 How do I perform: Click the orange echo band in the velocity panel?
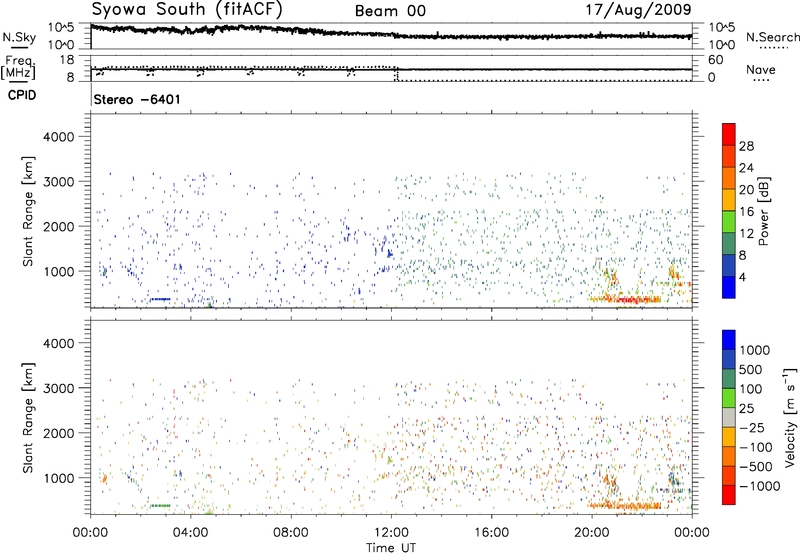pos(625,506)
